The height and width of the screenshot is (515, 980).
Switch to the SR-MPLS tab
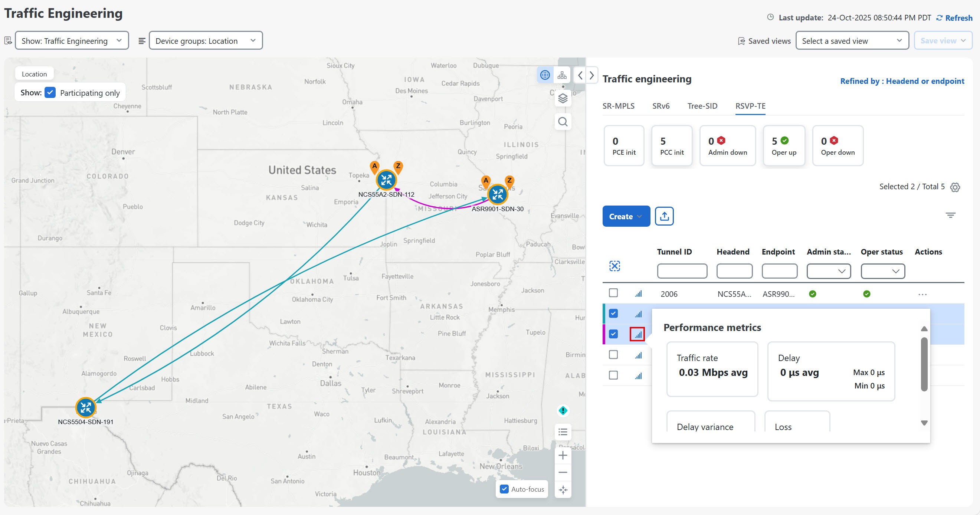[618, 106]
